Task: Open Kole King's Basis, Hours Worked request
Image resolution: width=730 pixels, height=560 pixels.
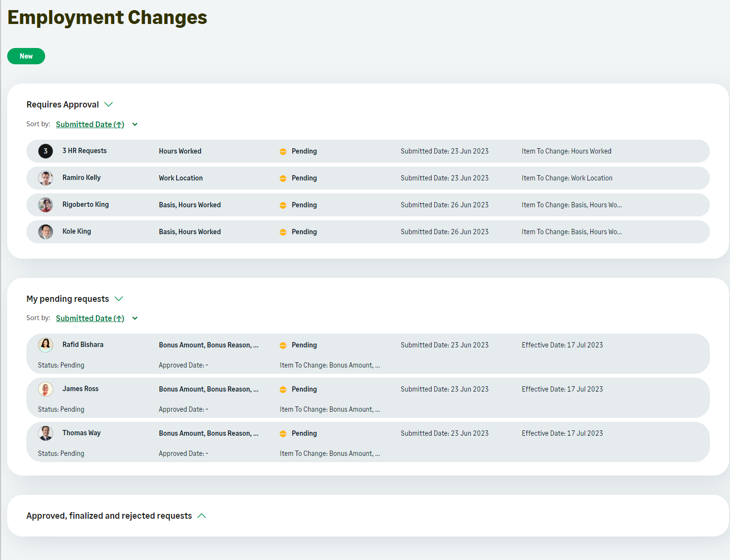Action: (190, 232)
